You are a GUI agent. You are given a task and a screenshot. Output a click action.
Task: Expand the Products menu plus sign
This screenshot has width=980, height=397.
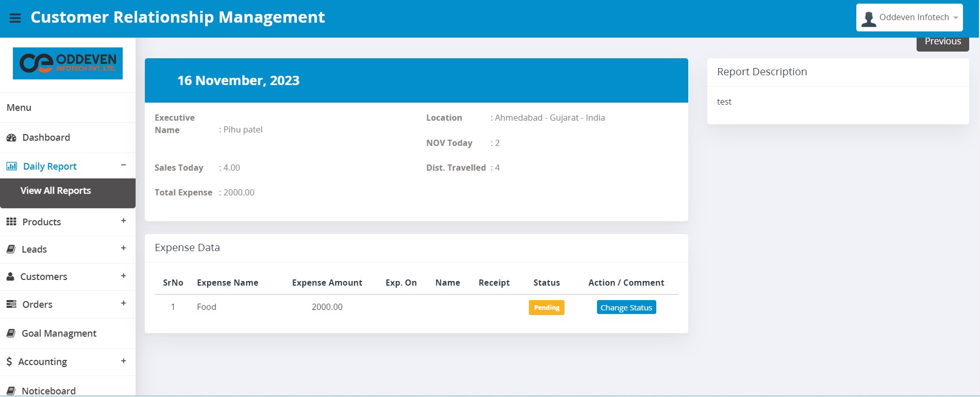point(123,221)
